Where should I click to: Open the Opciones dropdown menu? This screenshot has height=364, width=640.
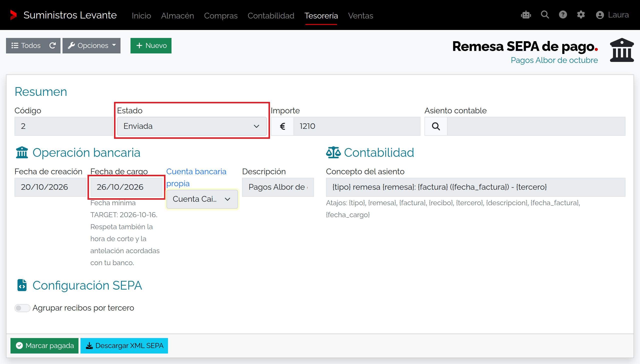(91, 45)
